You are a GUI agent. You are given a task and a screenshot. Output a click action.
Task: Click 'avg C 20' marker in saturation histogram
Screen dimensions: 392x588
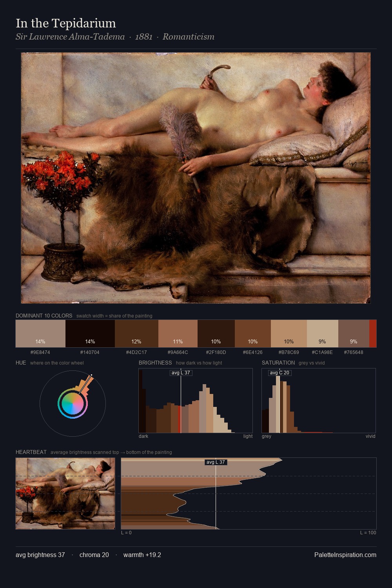(279, 372)
